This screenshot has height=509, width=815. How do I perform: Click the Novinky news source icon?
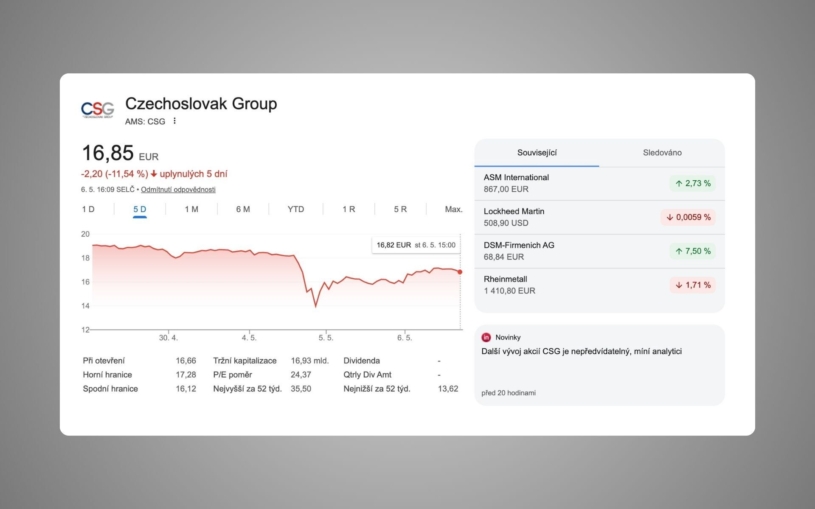click(486, 337)
